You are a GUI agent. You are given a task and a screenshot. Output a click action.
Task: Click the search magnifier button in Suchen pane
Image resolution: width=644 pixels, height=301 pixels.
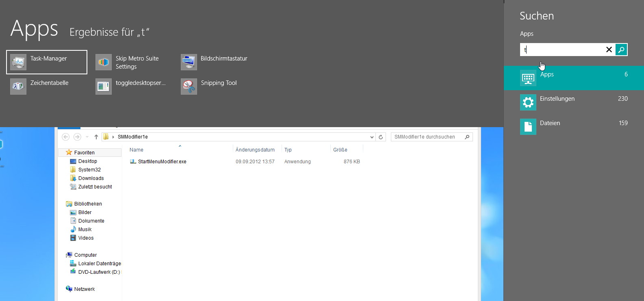(x=621, y=50)
